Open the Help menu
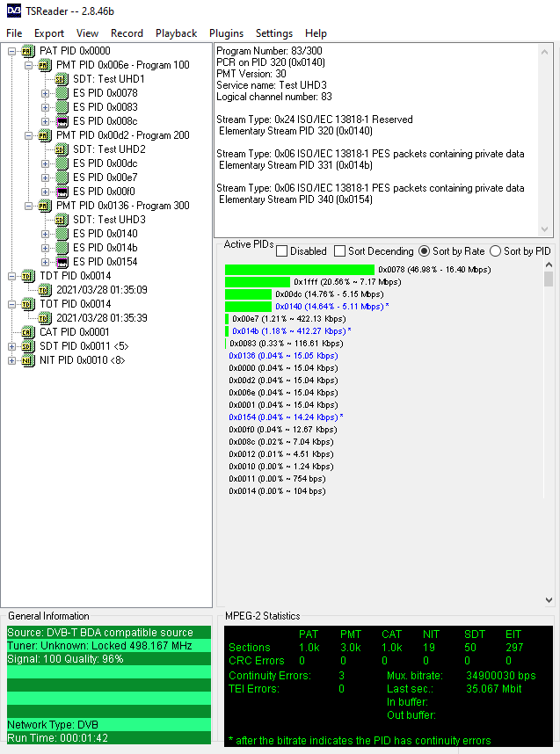 point(316,33)
